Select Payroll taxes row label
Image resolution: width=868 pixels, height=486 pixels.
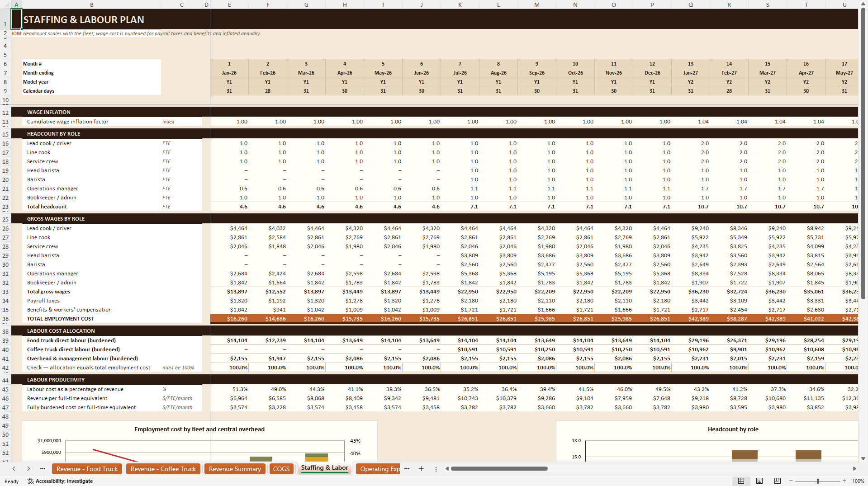[43, 301]
